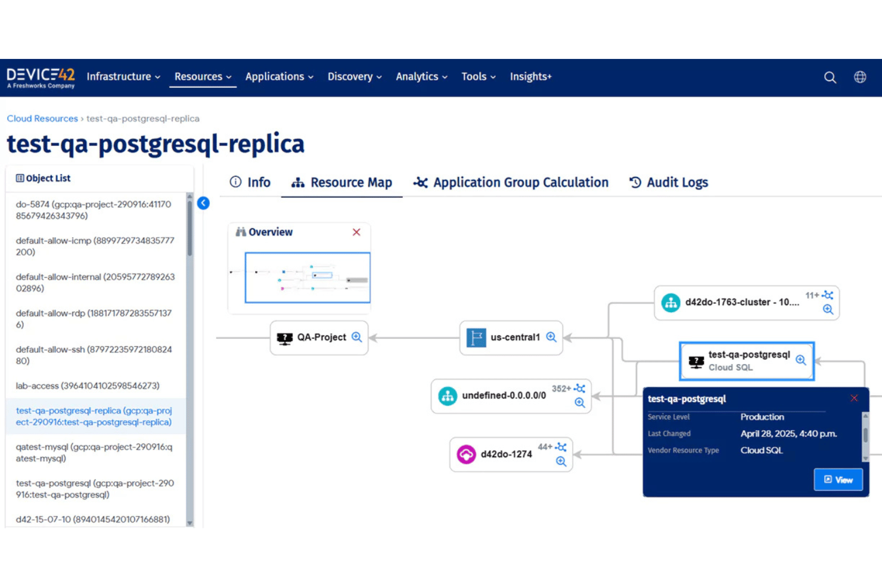The image size is (882, 588).
Task: Follow the Cloud Resources breadcrumb link
Action: (x=42, y=119)
